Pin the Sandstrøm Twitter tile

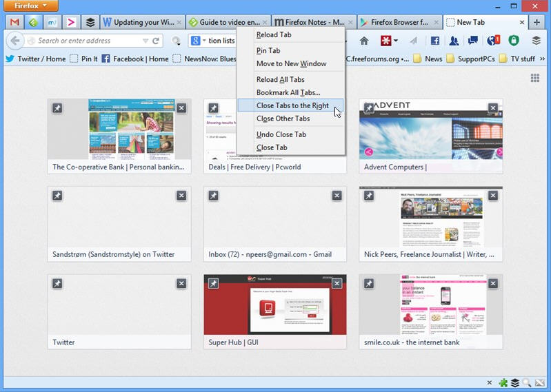[57, 196]
